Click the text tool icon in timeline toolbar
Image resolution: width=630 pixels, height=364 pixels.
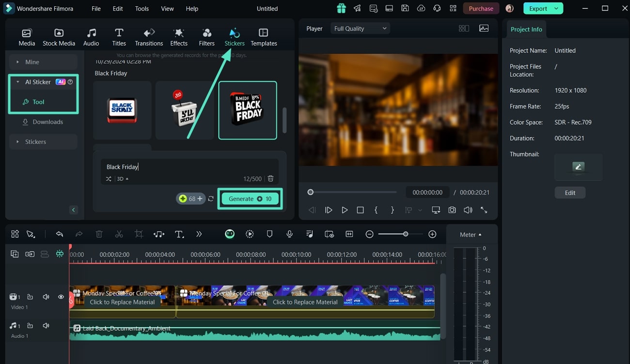point(179,234)
